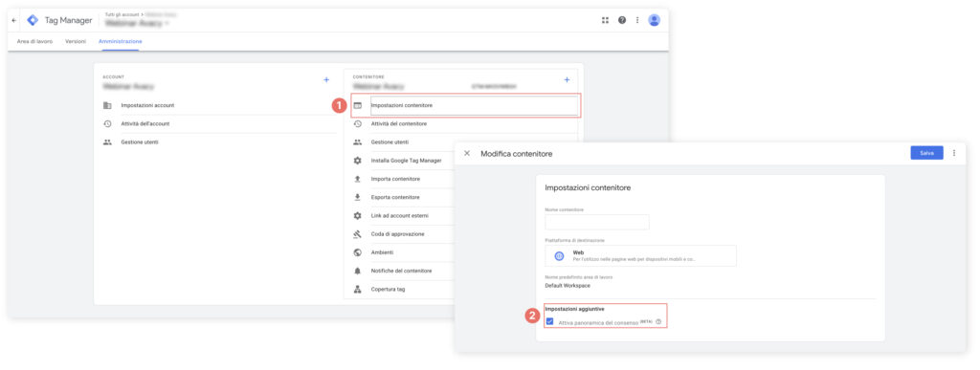Click the Attività del contenitore history icon
This screenshot has height=370, width=980.
click(x=358, y=123)
